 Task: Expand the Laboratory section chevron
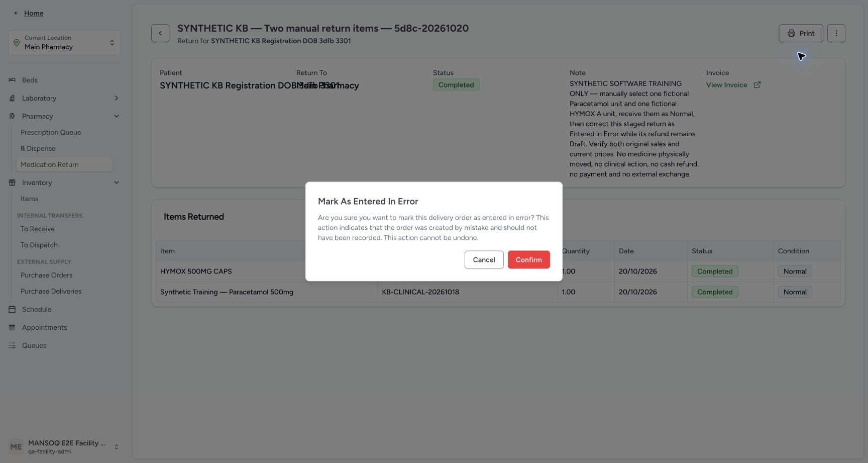117,98
